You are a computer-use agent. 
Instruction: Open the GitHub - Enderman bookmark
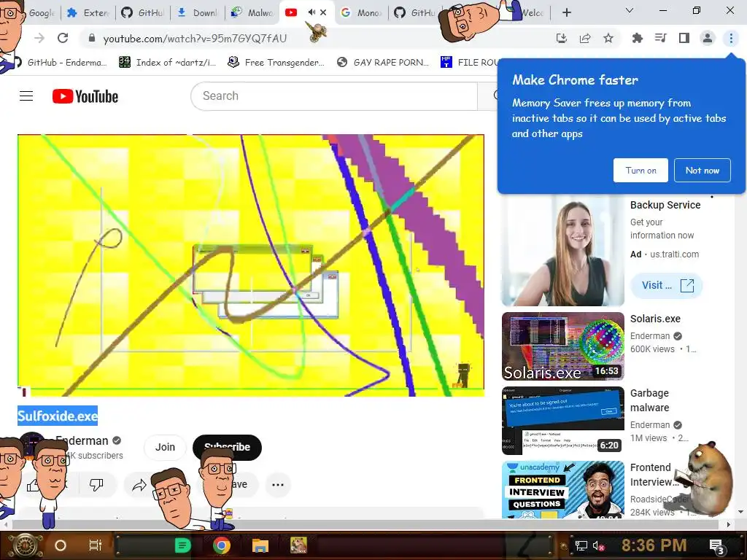pos(60,63)
